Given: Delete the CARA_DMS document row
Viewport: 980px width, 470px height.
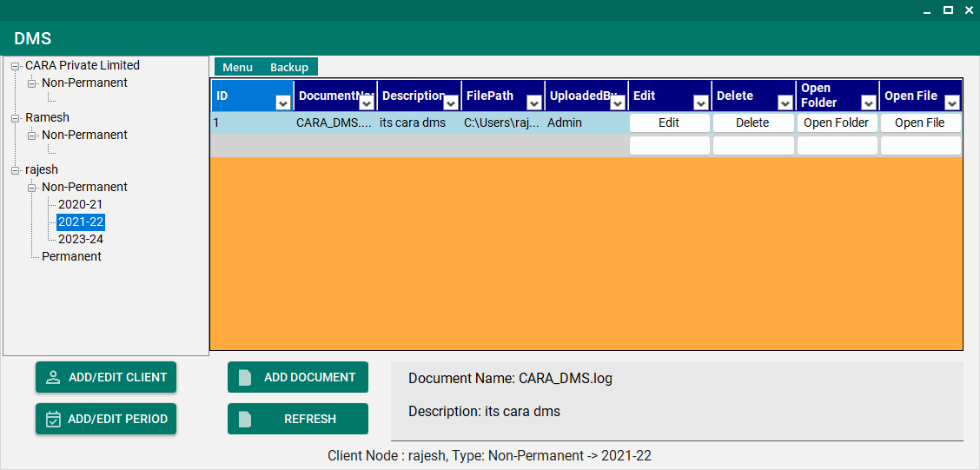Looking at the screenshot, I should (x=752, y=122).
